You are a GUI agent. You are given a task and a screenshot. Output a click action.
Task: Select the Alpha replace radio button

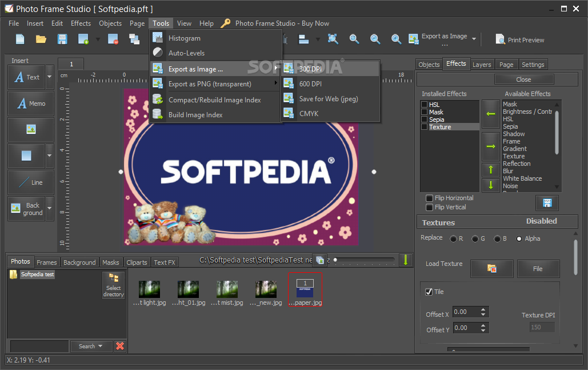pyautogui.click(x=519, y=238)
